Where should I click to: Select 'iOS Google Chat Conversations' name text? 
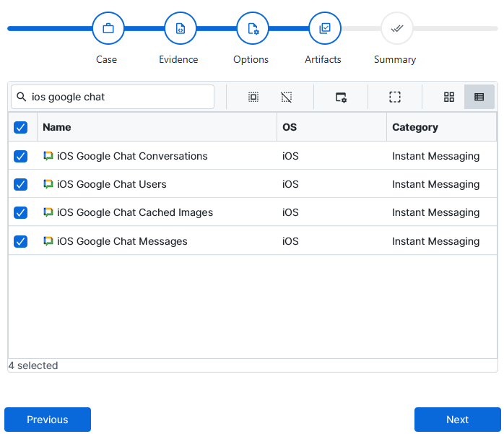(x=132, y=156)
